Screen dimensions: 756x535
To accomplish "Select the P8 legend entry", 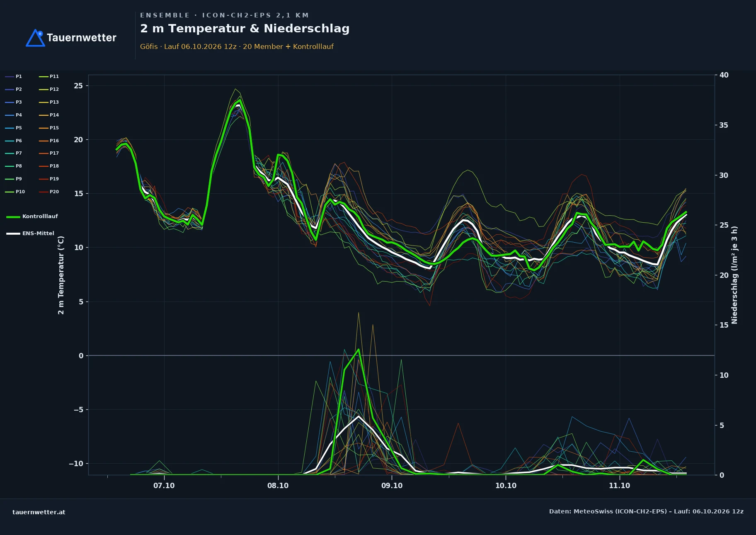I will [x=13, y=166].
